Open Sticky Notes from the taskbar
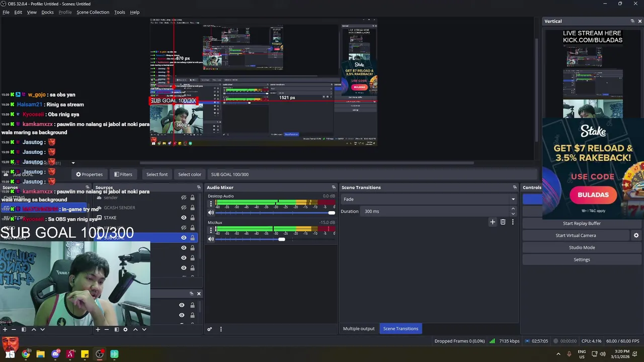644x362 pixels. pos(85,354)
